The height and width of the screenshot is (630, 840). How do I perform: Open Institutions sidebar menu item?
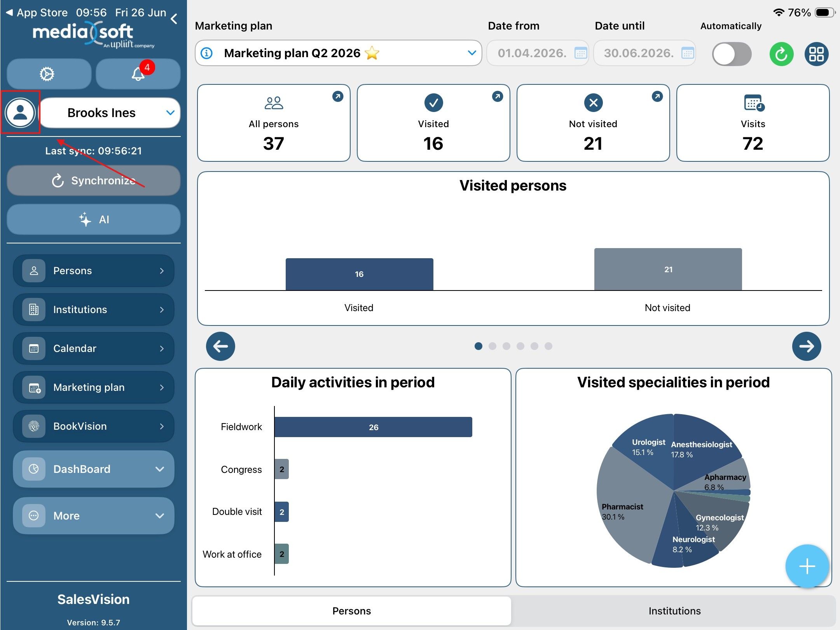pos(94,310)
